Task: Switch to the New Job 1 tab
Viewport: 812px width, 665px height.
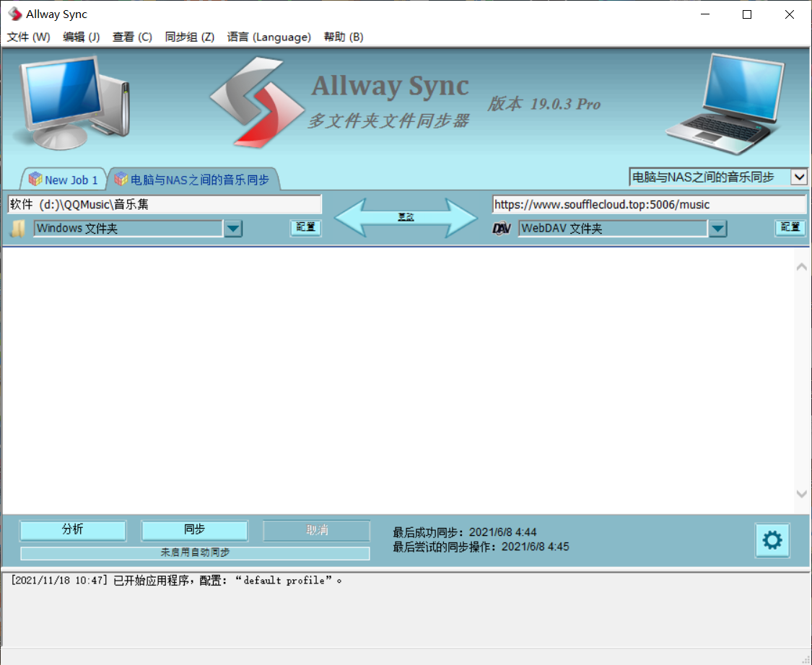Action: [64, 180]
